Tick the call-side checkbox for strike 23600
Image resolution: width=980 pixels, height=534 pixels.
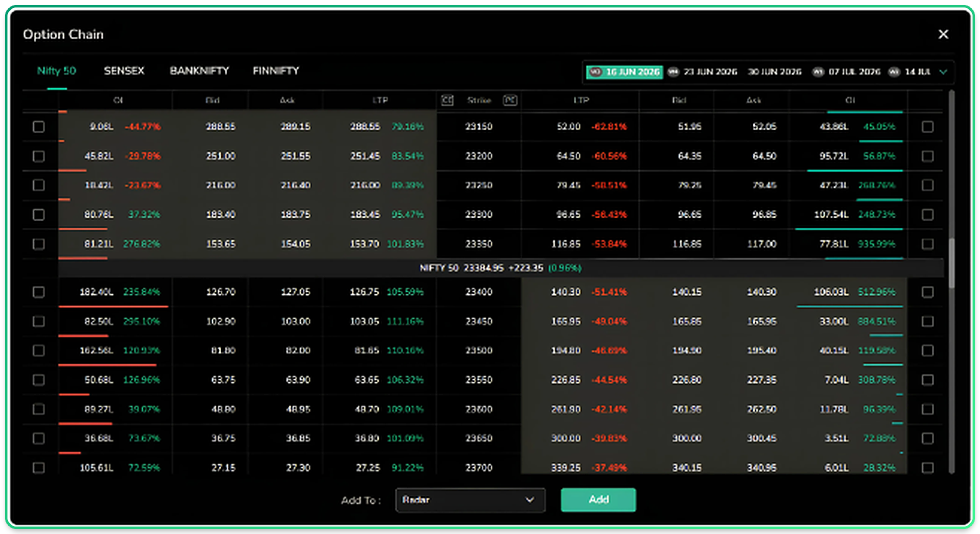click(x=38, y=409)
